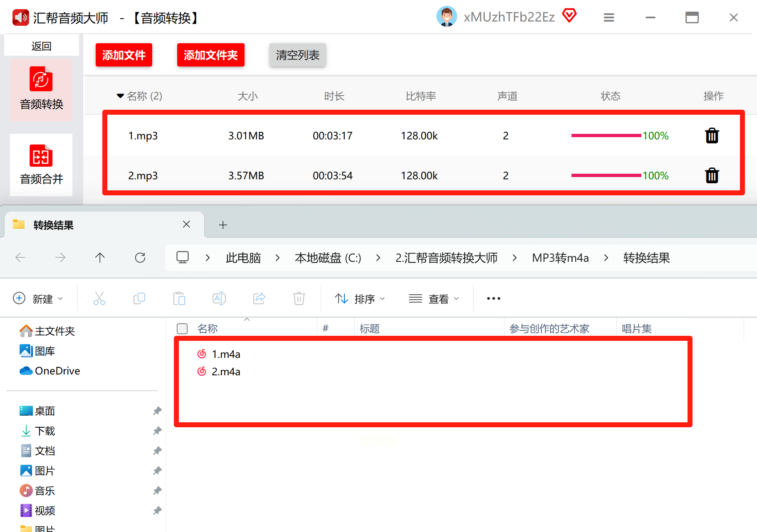757x532 pixels.
Task: Go up one folder level in Explorer
Action: pos(100,258)
